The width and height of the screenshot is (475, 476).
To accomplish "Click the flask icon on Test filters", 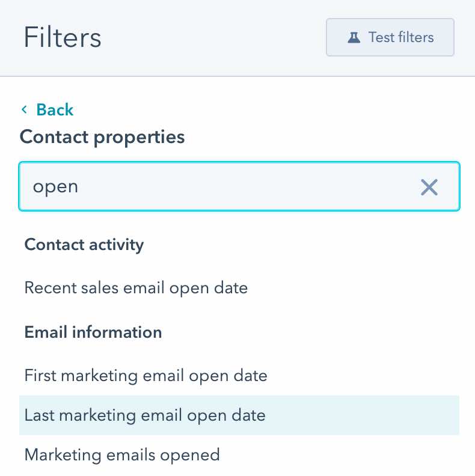I will click(354, 37).
